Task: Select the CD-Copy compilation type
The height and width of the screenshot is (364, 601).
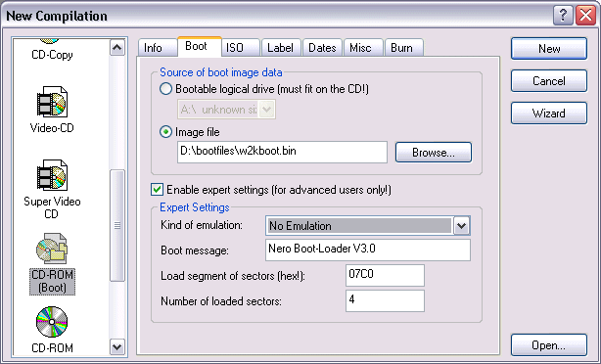Action: tap(52, 55)
